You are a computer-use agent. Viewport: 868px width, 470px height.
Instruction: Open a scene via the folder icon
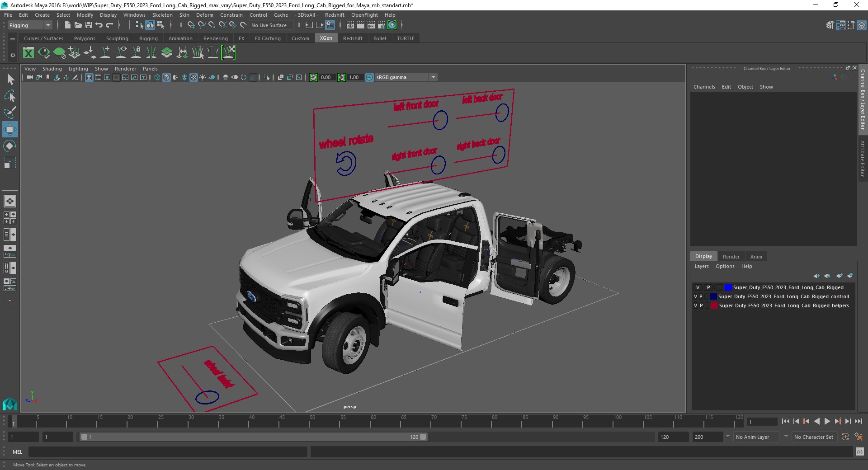pos(78,25)
